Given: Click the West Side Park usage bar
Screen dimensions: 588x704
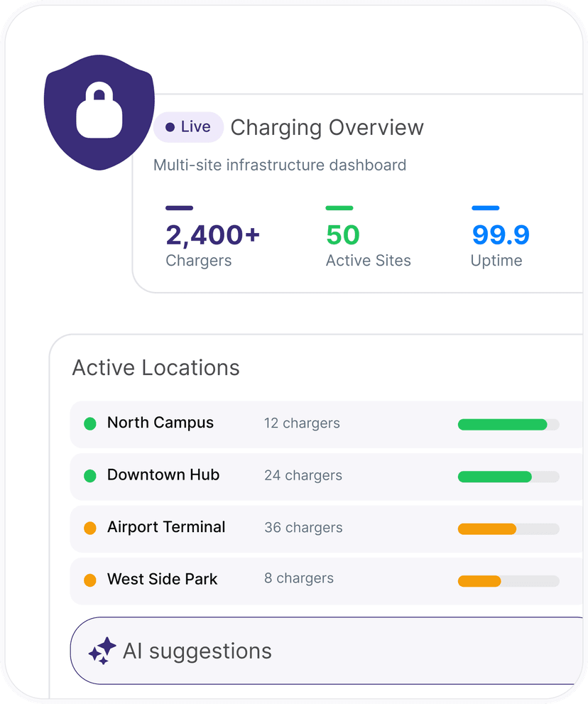Looking at the screenshot, I should (508, 580).
